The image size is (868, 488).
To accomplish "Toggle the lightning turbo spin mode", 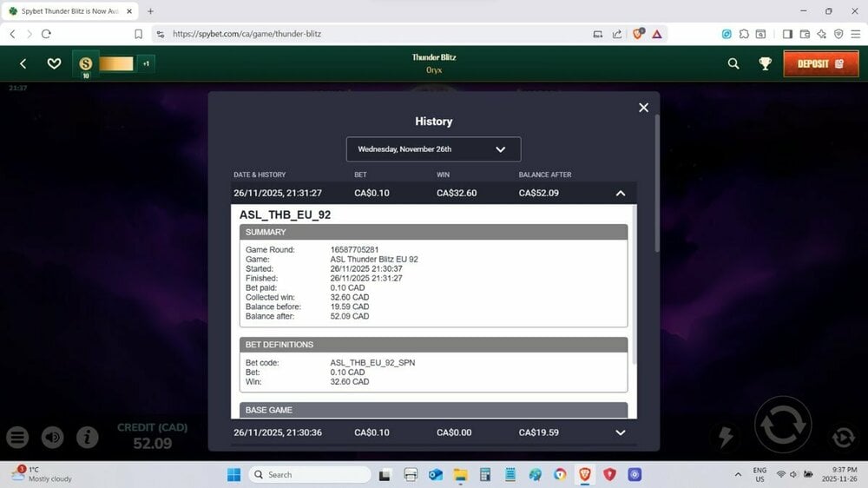I will (725, 436).
